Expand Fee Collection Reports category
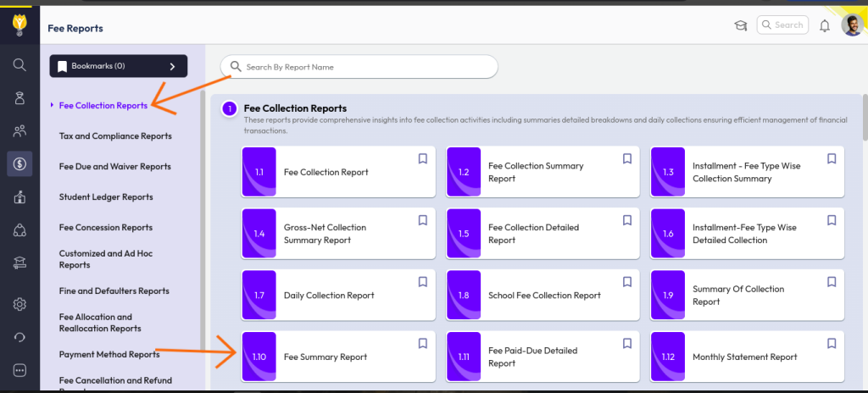This screenshot has height=393, width=868. [103, 106]
